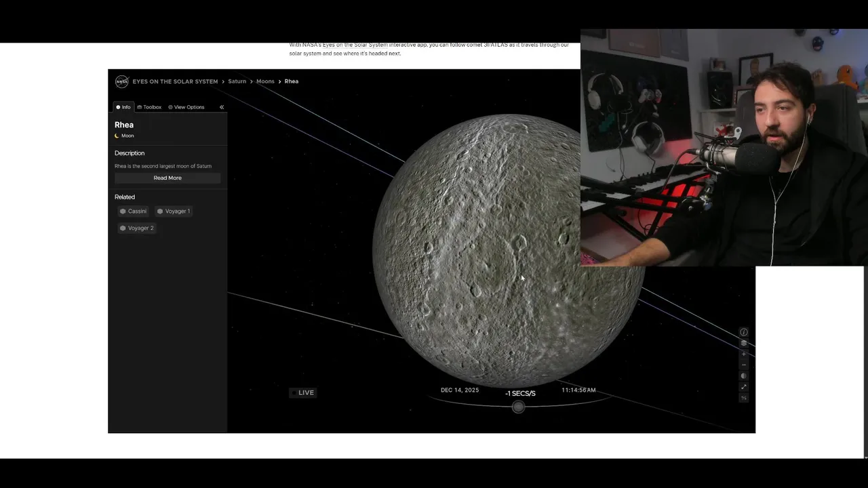Click the Read More button

(167, 178)
